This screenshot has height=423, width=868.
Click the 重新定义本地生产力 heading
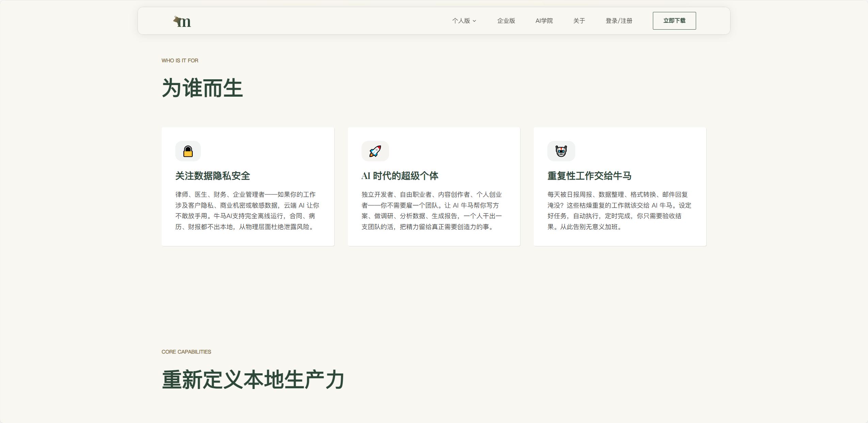click(x=253, y=379)
